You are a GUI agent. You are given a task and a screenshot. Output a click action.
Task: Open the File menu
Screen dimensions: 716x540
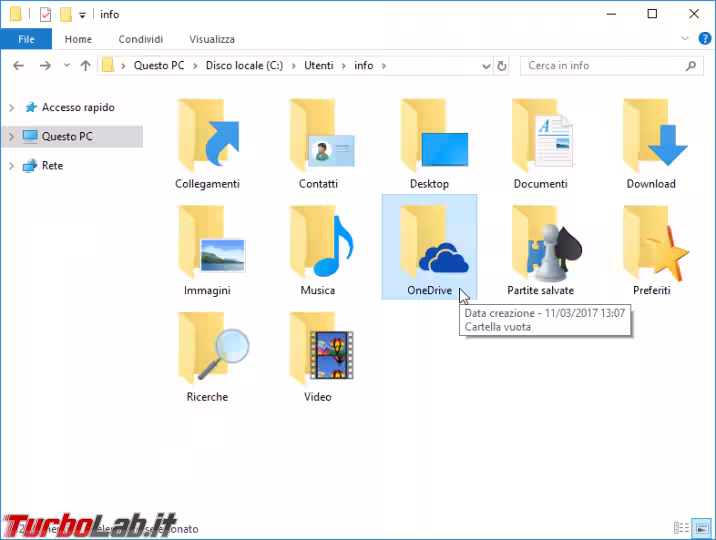(x=26, y=39)
